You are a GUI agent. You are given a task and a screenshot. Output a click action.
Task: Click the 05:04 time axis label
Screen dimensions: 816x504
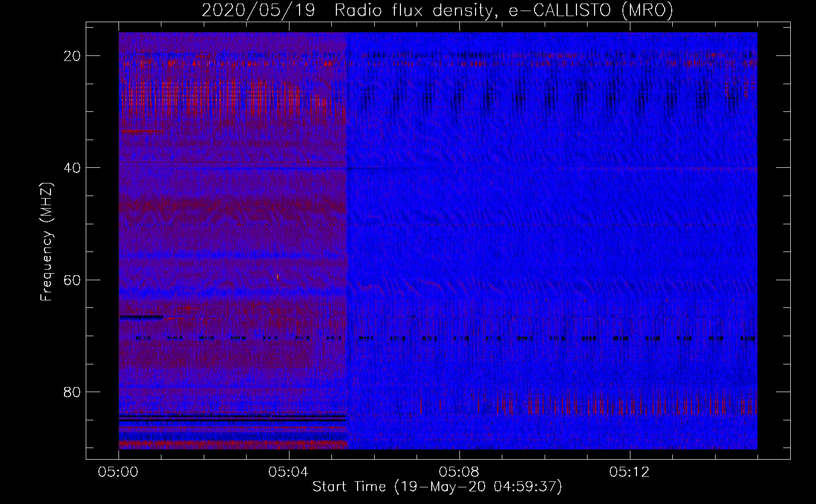(x=288, y=472)
